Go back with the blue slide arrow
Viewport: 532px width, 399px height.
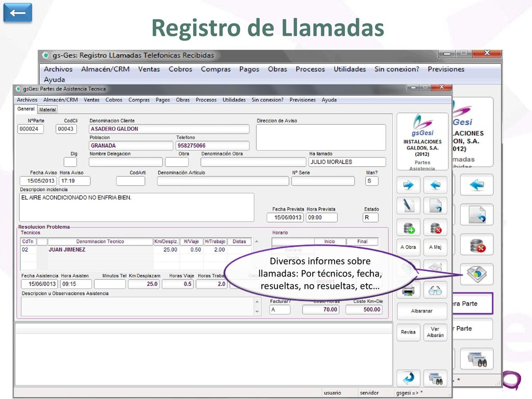tap(18, 13)
